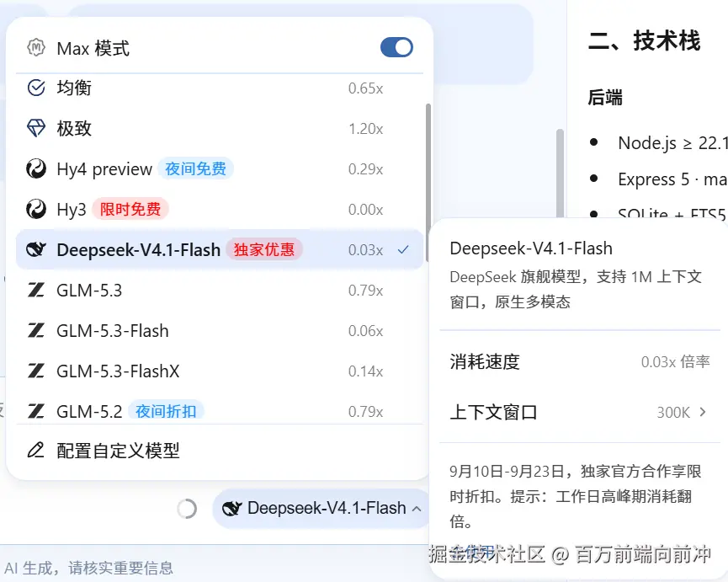The image size is (728, 582).
Task: Click the 0.03x 倍率 value
Action: tap(676, 361)
